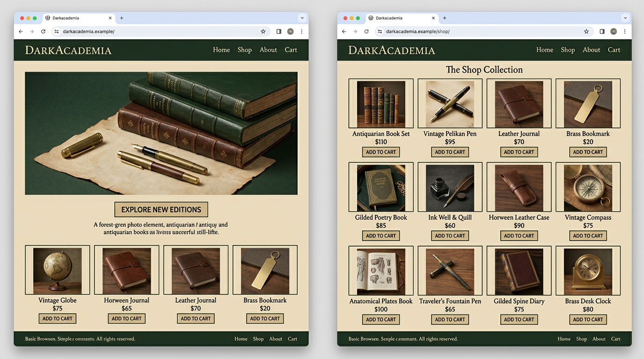
Task: Open About in the shop page header navigation
Action: point(591,50)
